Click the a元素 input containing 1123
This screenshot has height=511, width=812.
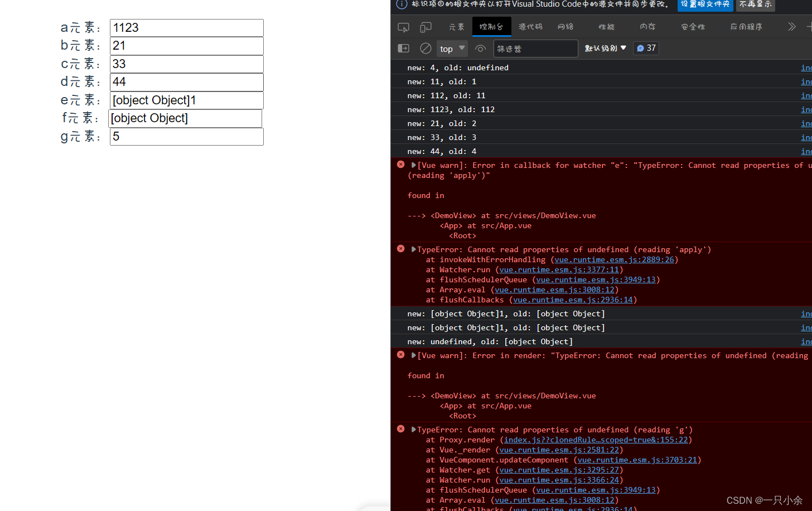click(186, 28)
